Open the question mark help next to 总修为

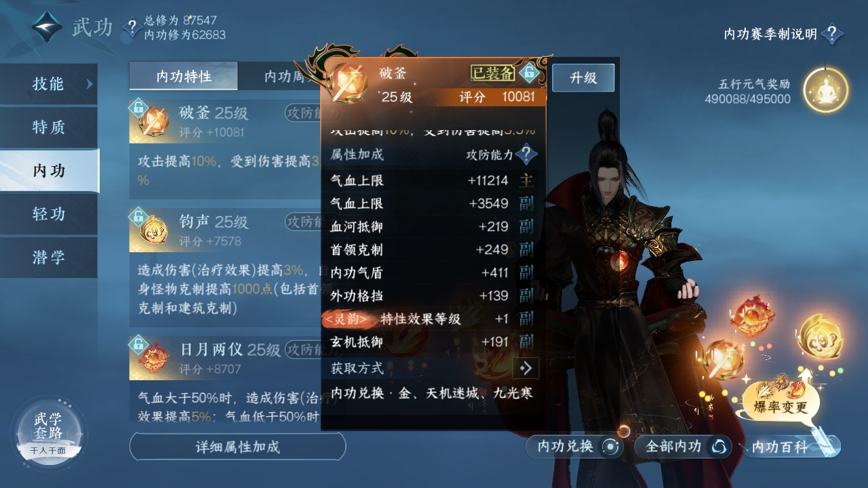[132, 28]
